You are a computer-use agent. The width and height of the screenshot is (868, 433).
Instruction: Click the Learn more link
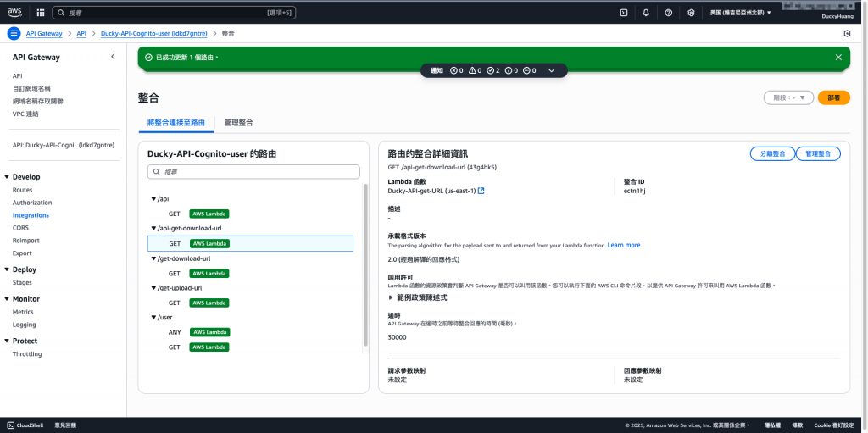[624, 245]
